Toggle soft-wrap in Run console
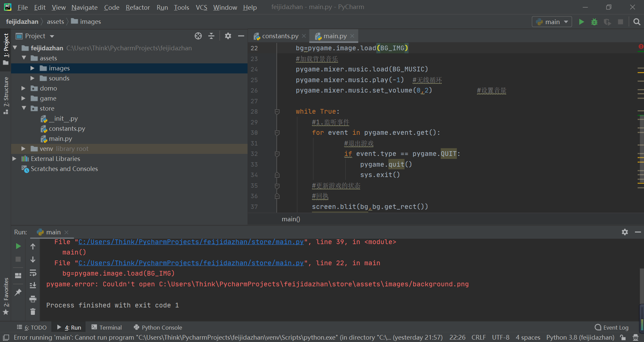 tap(33, 273)
